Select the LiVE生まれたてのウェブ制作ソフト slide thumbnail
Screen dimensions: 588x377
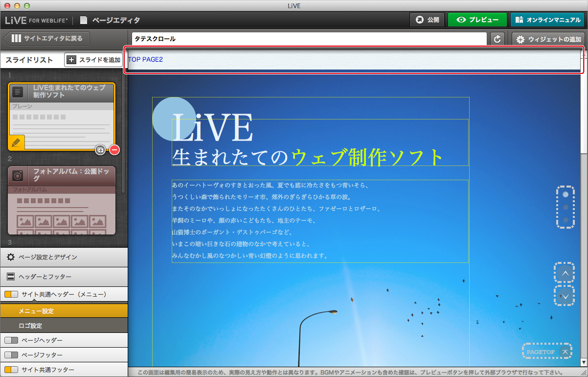(62, 117)
